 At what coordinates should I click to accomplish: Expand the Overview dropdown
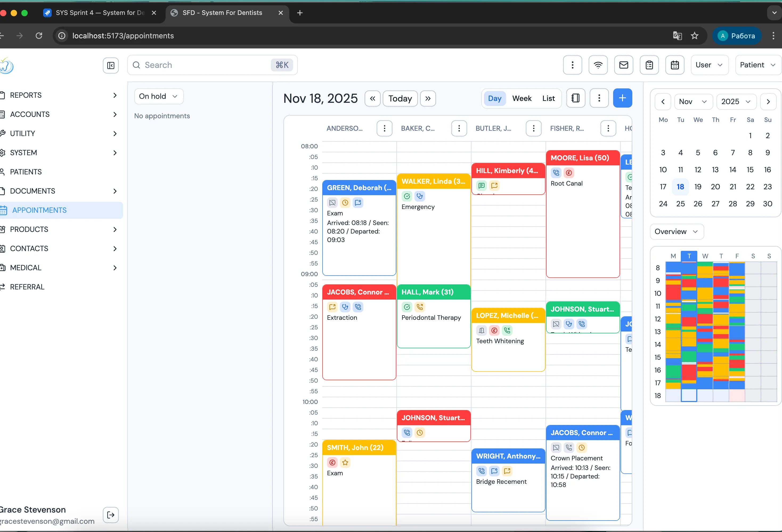click(x=676, y=232)
